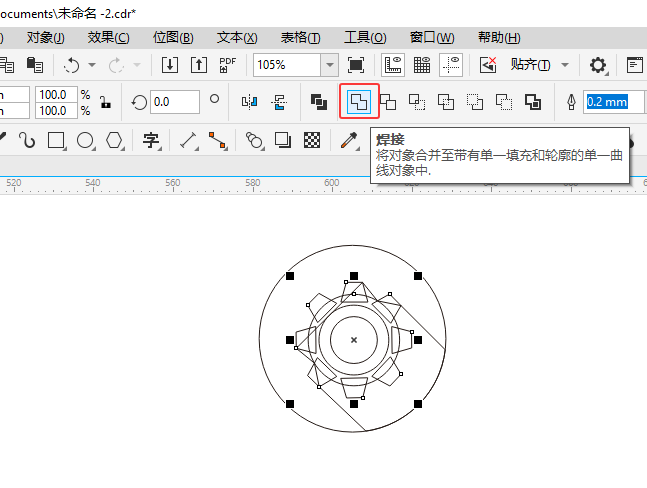Screen dimensions: 647x488
Task: Click the Full Screen Preview icon
Action: [x=356, y=65]
